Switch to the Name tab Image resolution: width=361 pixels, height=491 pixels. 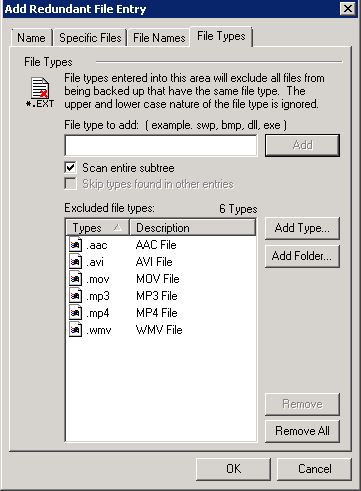(x=31, y=38)
